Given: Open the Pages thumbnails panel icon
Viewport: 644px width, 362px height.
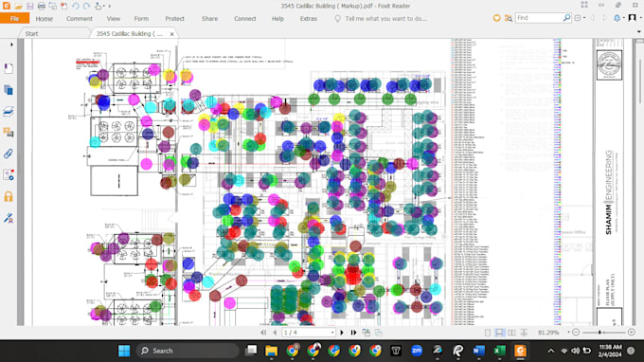Looking at the screenshot, I should point(9,90).
